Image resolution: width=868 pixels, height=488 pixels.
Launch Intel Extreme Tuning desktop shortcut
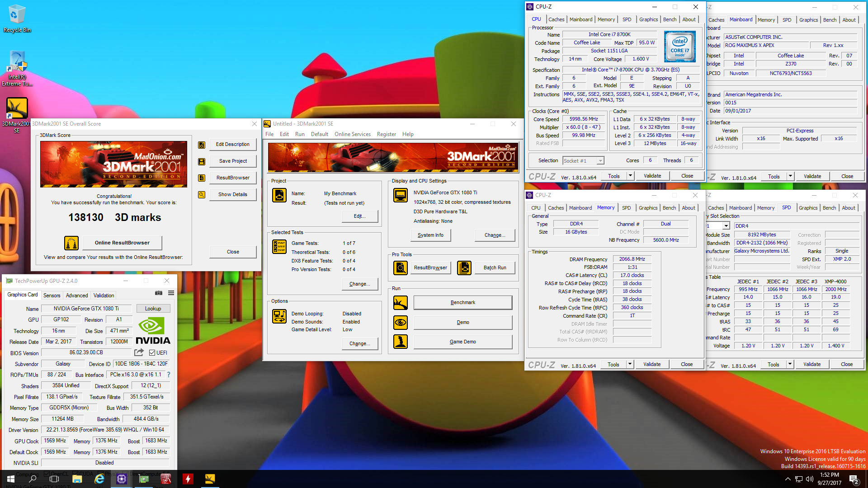pos(17,69)
